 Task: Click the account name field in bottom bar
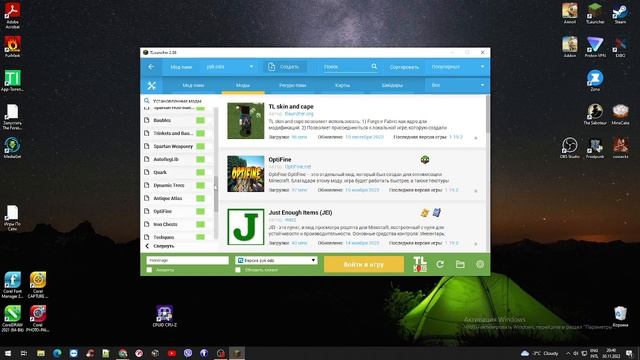tap(187, 260)
